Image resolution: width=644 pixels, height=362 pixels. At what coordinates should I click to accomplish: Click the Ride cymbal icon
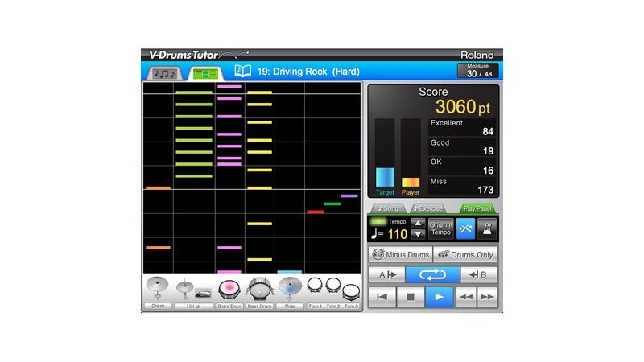click(290, 288)
